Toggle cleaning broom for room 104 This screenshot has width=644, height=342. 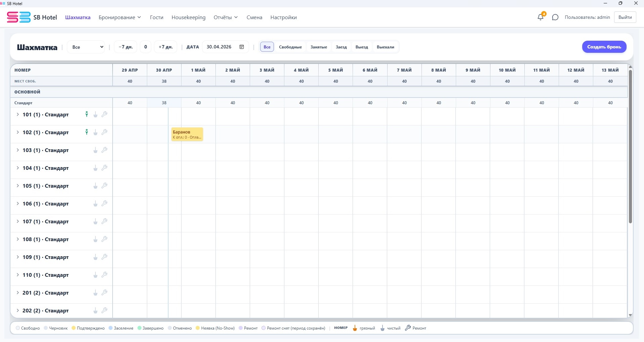tap(95, 168)
